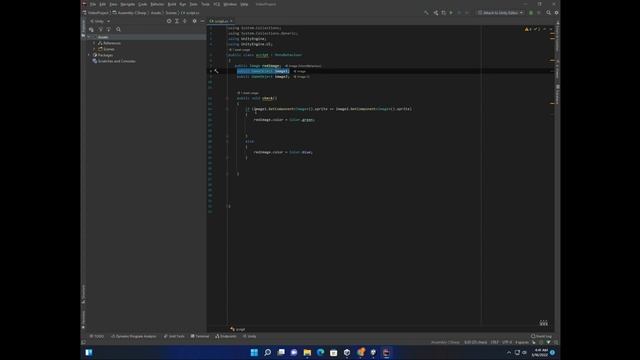Open the Refactor menu
This screenshot has width=640, height=360.
pyautogui.click(x=157, y=4)
